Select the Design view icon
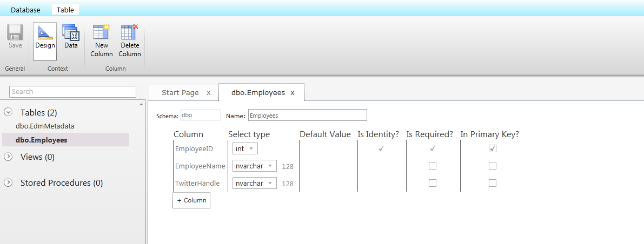Image resolution: width=644 pixels, height=244 pixels. tap(45, 33)
